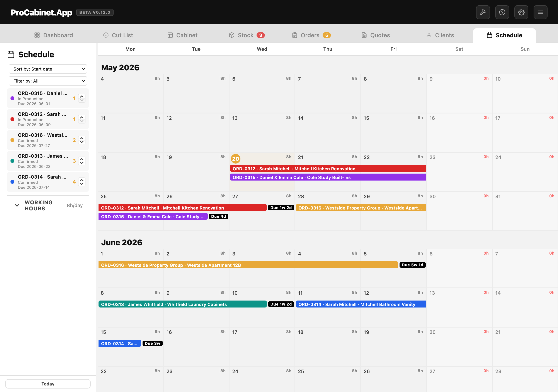The width and height of the screenshot is (558, 392).
Task: Open blue ORD-0314 bar on June 15
Action: click(x=120, y=343)
